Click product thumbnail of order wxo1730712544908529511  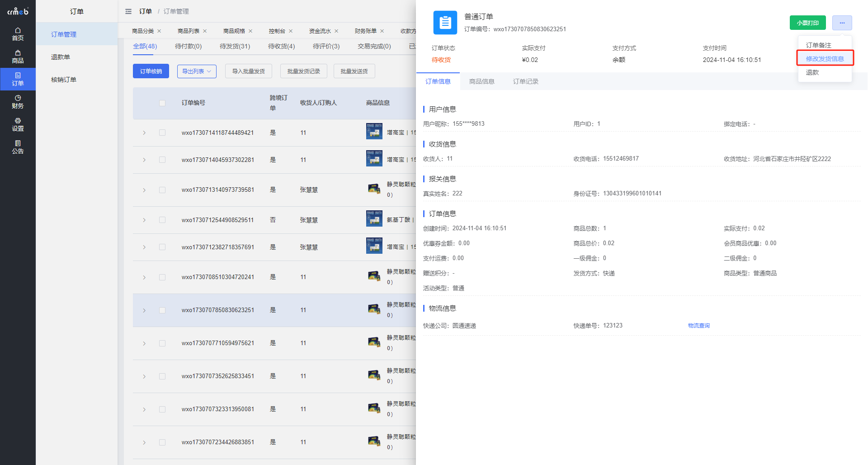[374, 219]
